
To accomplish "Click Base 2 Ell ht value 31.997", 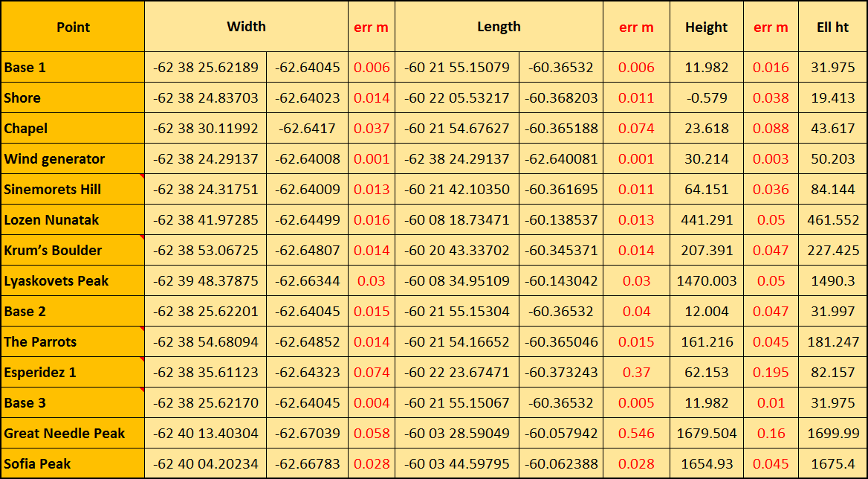I will pyautogui.click(x=832, y=312).
